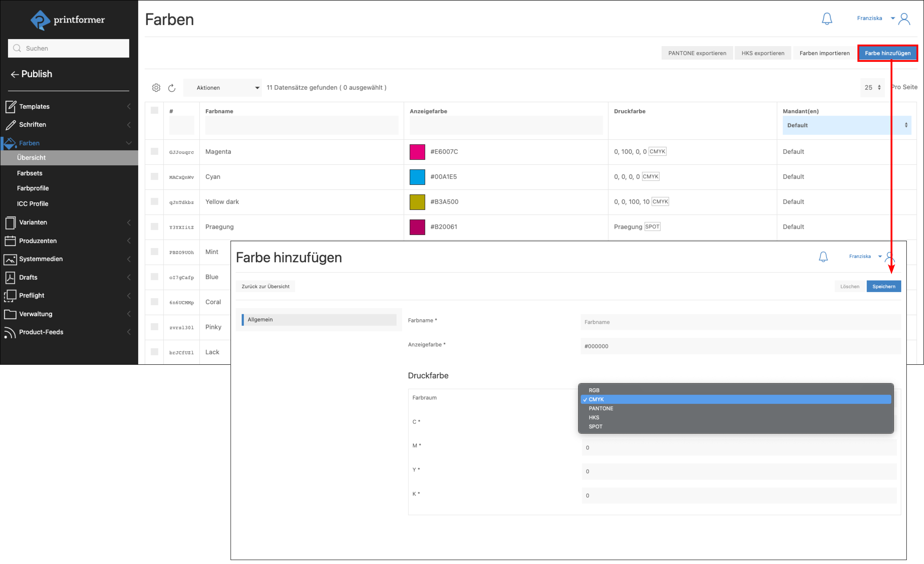Image resolution: width=924 pixels, height=564 pixels.
Task: Click the Preflight sidebar icon
Action: (x=10, y=296)
